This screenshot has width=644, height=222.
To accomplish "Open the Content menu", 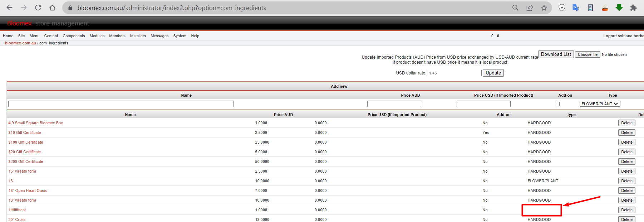I will 51,36.
